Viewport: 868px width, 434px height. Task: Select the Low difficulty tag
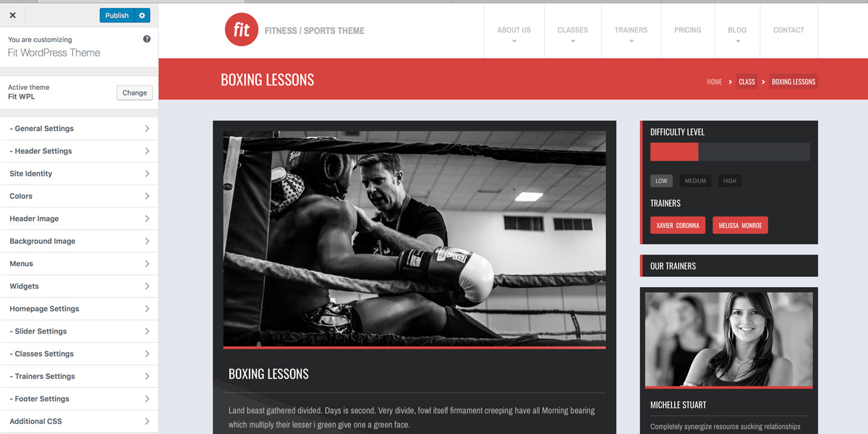click(661, 181)
